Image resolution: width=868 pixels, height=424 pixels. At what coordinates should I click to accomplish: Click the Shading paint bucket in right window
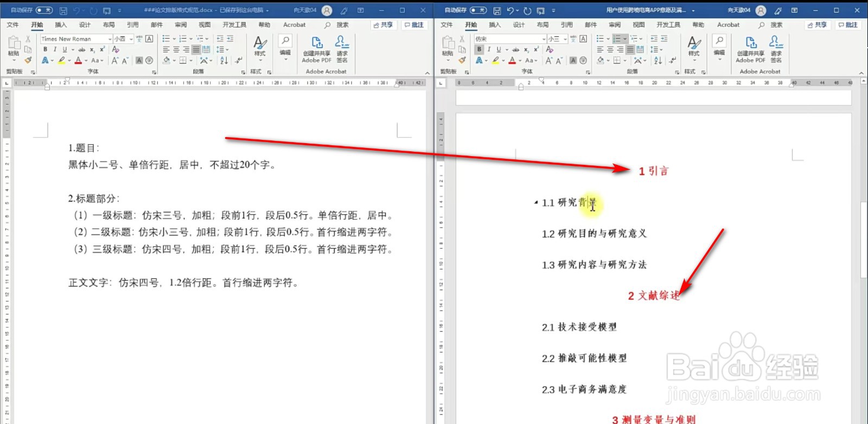(601, 61)
